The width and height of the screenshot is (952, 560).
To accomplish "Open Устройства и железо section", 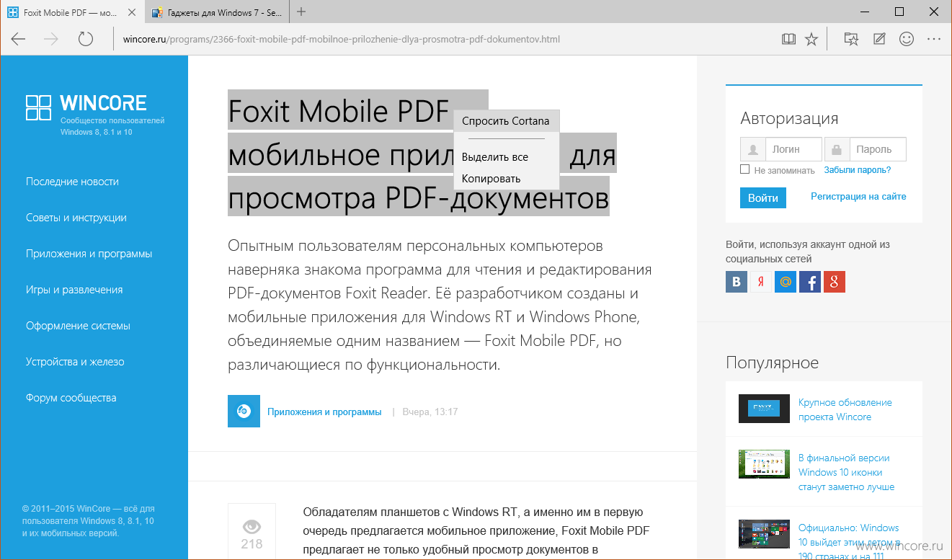I will click(75, 362).
